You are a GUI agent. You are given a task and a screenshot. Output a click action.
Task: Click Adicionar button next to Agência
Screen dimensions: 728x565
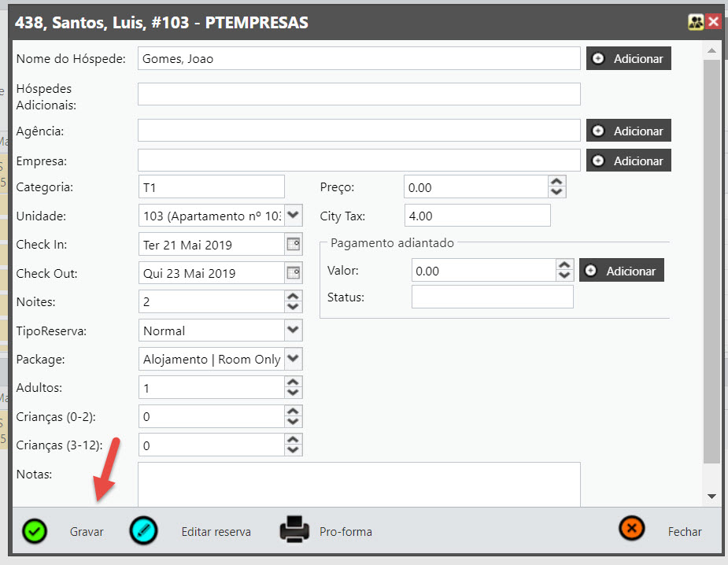628,131
